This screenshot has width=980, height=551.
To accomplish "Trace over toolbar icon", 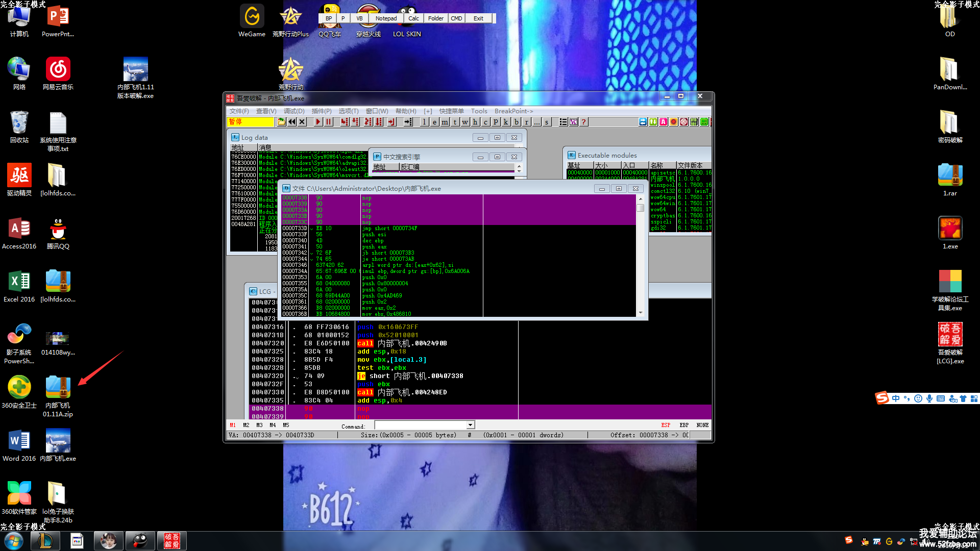I will click(x=379, y=122).
